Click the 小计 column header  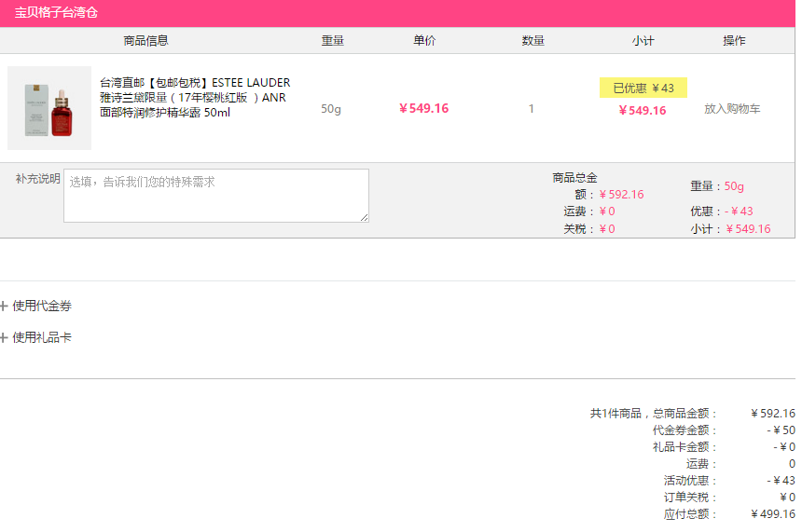tap(643, 40)
